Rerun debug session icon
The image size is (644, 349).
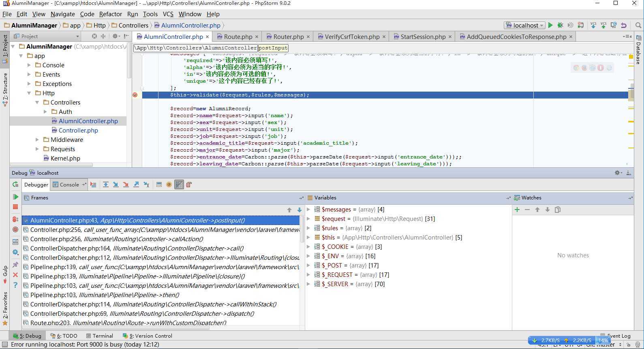[15, 184]
